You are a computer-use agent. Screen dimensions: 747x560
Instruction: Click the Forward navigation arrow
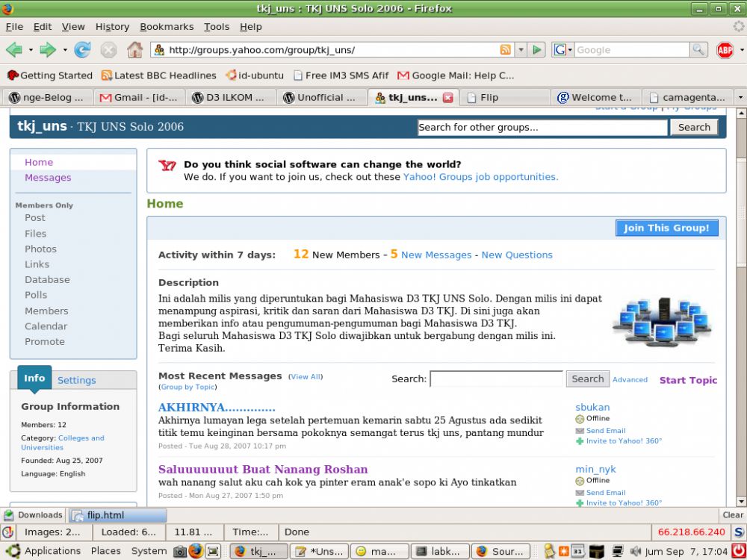tap(47, 50)
